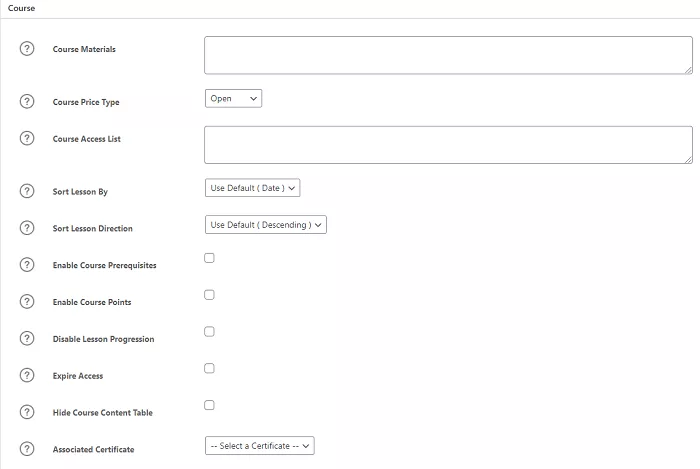700x469 pixels.
Task: Tick the Enable Course Points checkbox
Action: tap(209, 295)
